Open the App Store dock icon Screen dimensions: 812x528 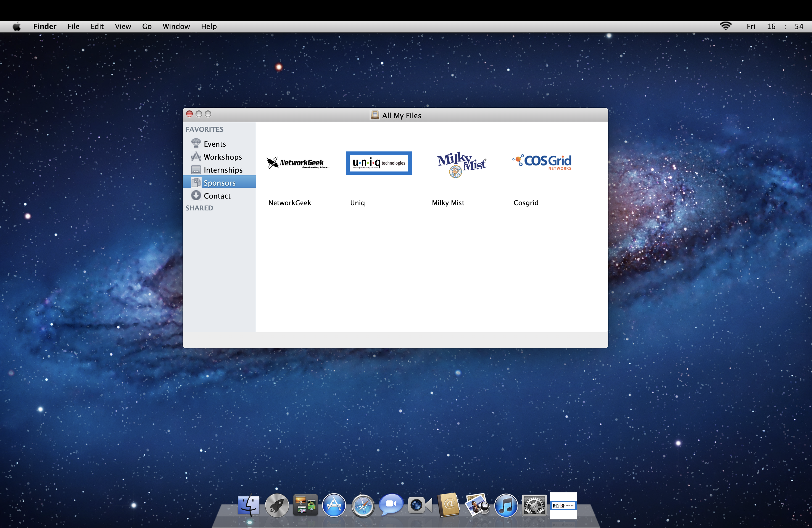pos(334,505)
